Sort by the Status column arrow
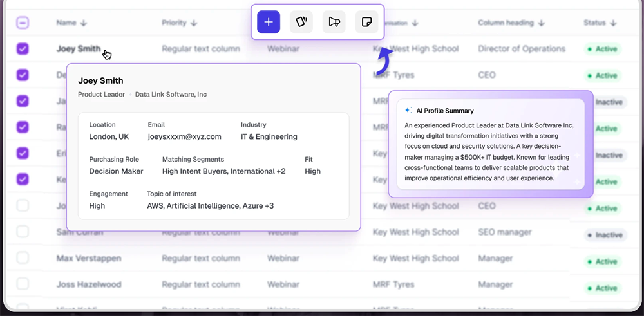Viewport: 644px width, 316px height. point(613,23)
